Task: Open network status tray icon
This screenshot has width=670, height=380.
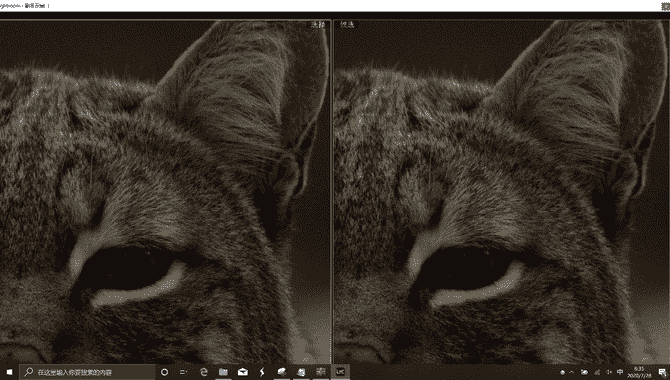Action: [x=597, y=372]
